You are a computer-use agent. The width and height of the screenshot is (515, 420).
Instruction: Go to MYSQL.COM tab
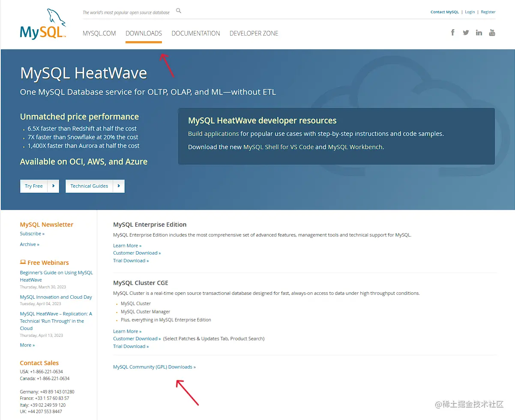(x=99, y=33)
